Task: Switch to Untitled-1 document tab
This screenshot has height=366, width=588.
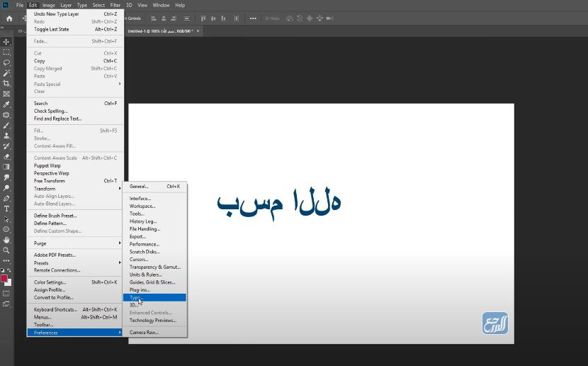Action: [160, 31]
